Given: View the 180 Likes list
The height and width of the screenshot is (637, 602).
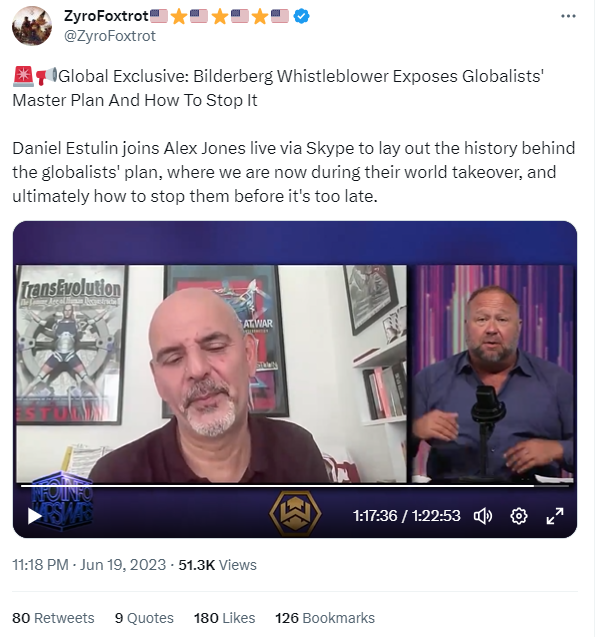Looking at the screenshot, I should [x=224, y=618].
